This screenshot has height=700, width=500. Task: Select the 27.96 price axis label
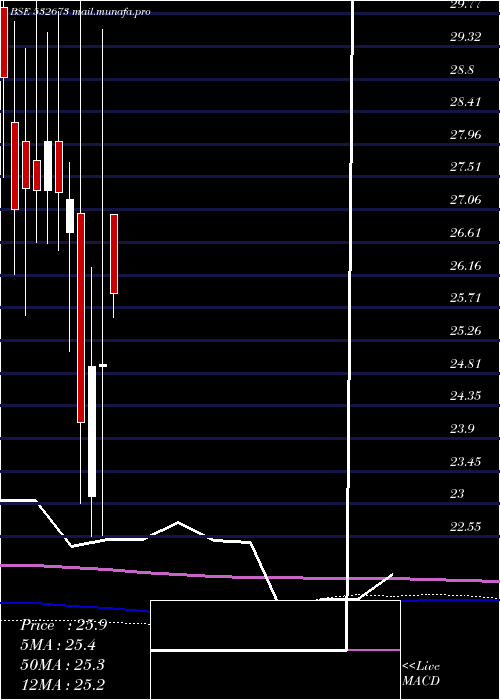click(x=466, y=134)
